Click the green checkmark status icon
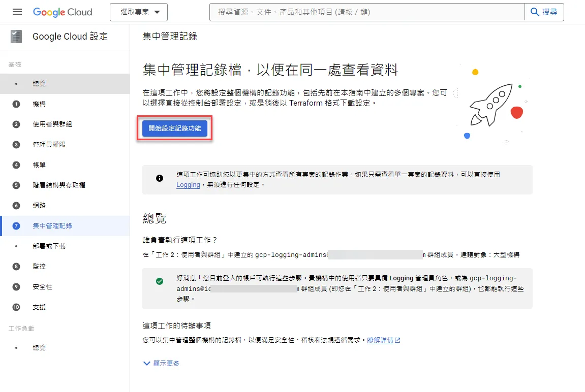 click(x=159, y=281)
